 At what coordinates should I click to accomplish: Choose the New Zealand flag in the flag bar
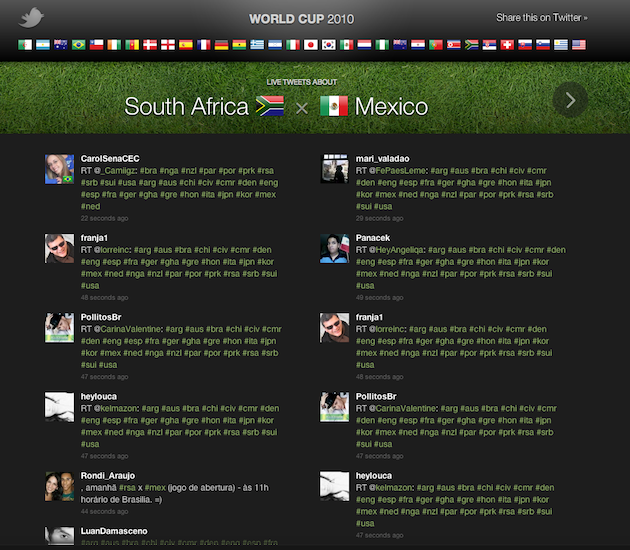pyautogui.click(x=400, y=45)
